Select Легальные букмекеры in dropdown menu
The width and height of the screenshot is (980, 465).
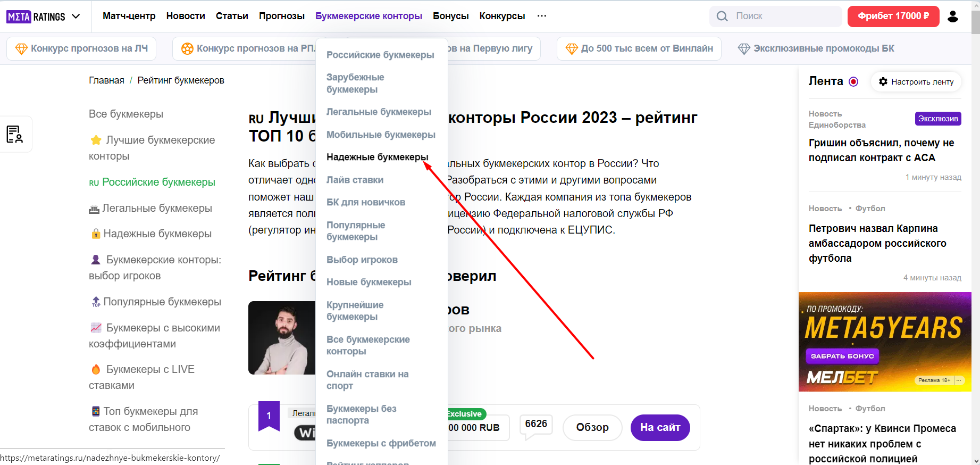click(x=379, y=112)
